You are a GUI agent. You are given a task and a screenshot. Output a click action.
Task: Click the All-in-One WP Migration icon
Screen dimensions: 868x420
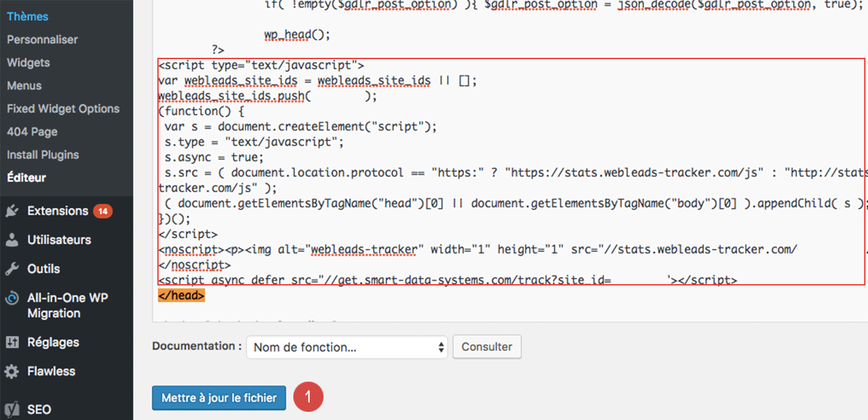pos(12,299)
